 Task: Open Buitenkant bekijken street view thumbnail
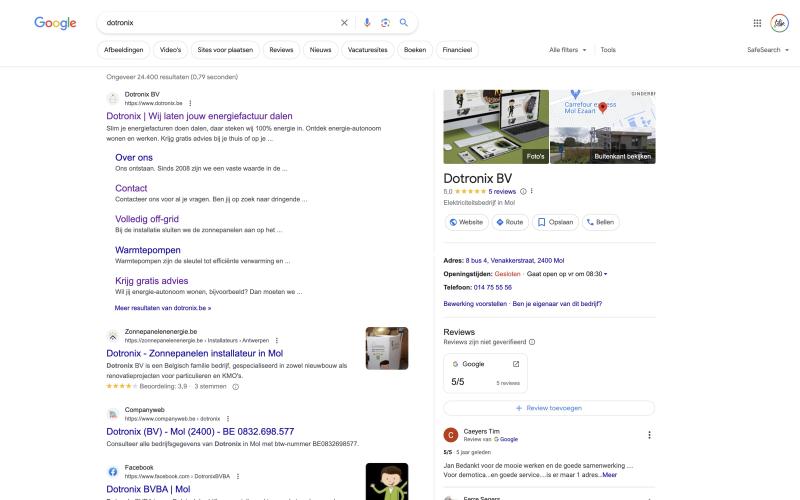pyautogui.click(x=603, y=146)
